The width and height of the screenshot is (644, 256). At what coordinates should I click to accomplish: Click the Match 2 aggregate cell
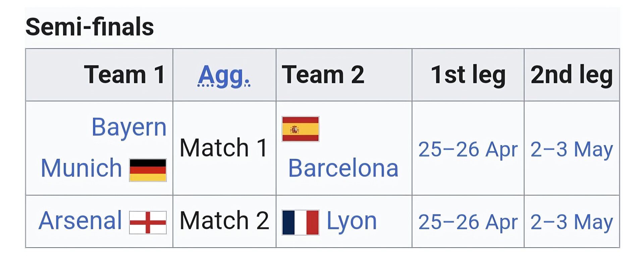tap(224, 221)
